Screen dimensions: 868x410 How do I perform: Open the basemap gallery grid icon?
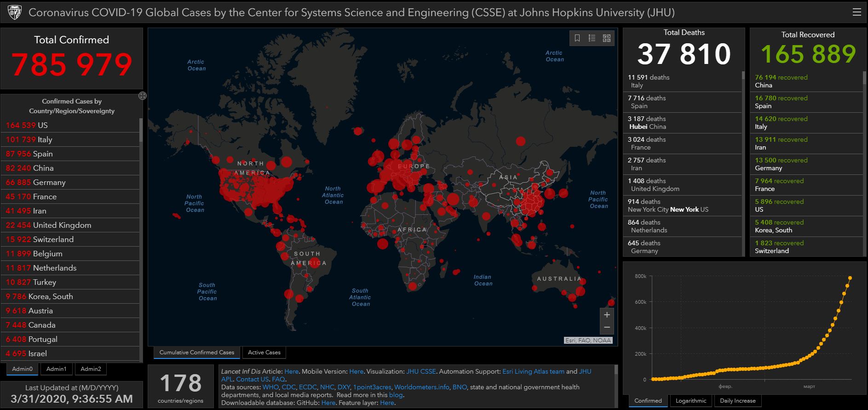click(607, 38)
